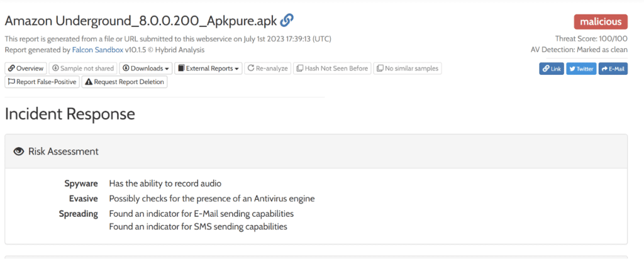Copy the report using the blue Link button
Screen dimensions: 644x260
pos(552,68)
